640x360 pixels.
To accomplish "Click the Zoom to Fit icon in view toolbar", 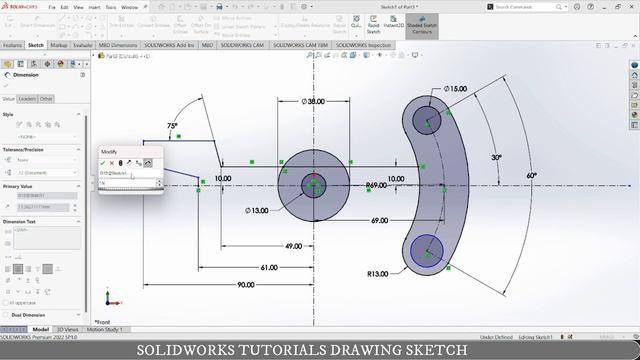I will click(310, 55).
